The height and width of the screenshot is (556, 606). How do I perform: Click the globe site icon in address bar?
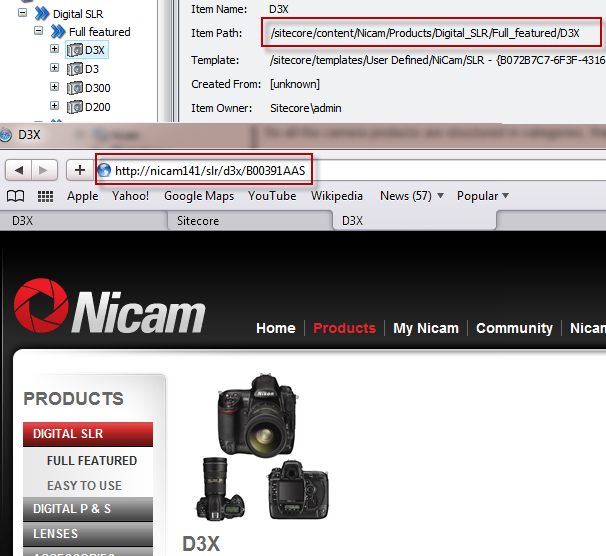tap(104, 170)
